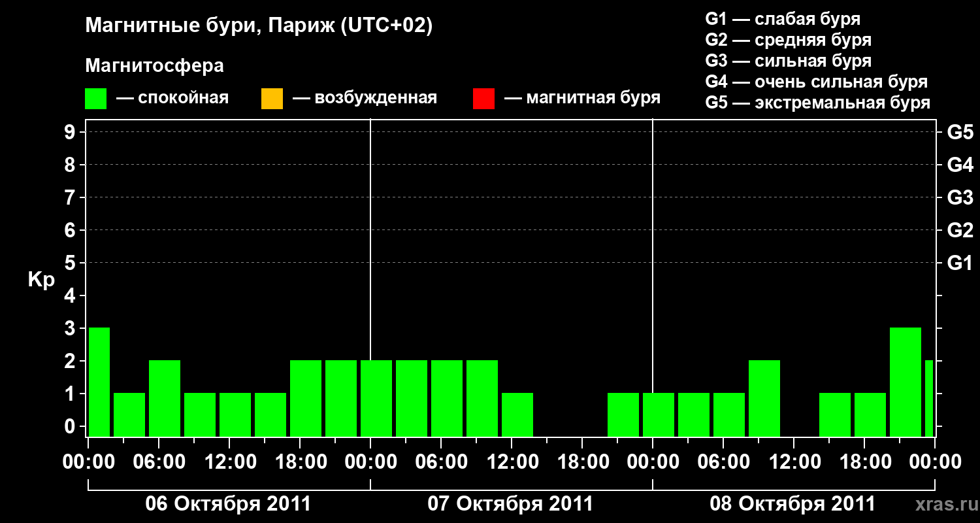Click the orange 'возбужденная' legend swatch
This screenshot has height=523, width=980.
272,99
